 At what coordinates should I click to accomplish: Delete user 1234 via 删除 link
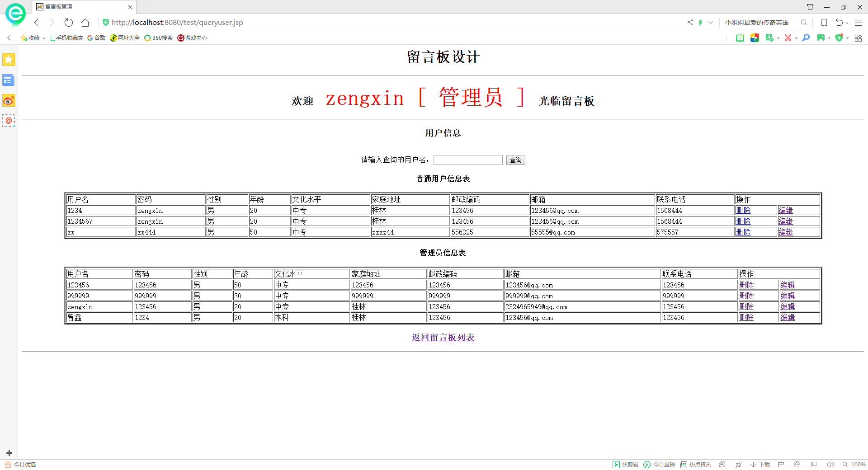[x=743, y=210]
